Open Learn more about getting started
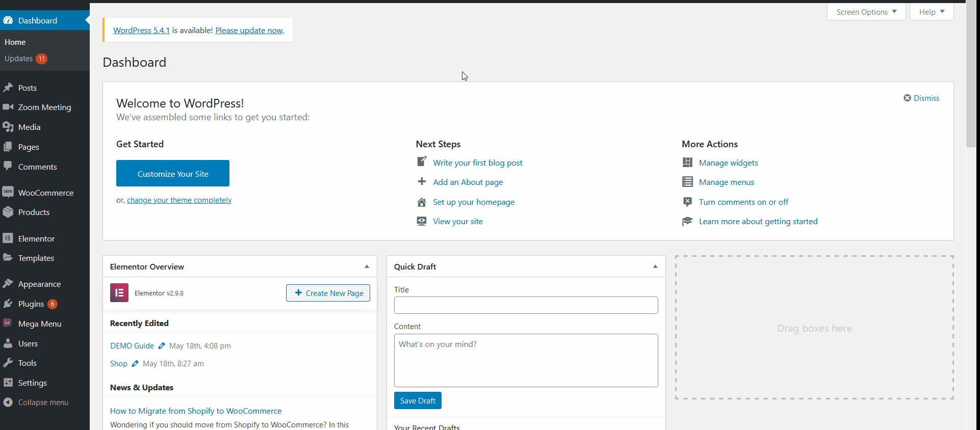The height and width of the screenshot is (430, 980). point(758,221)
